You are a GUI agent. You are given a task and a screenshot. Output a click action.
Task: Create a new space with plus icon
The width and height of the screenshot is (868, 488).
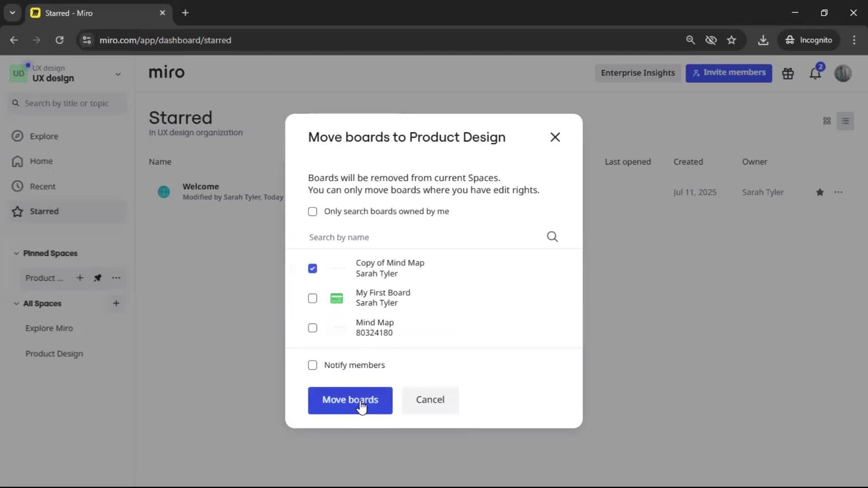click(116, 304)
